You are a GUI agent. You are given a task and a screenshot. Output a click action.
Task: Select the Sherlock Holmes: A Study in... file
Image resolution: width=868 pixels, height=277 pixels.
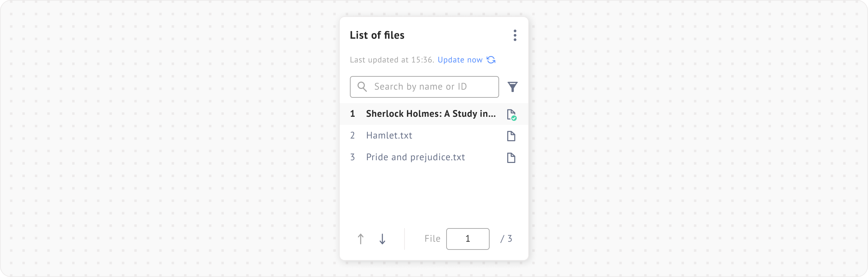pos(431,114)
